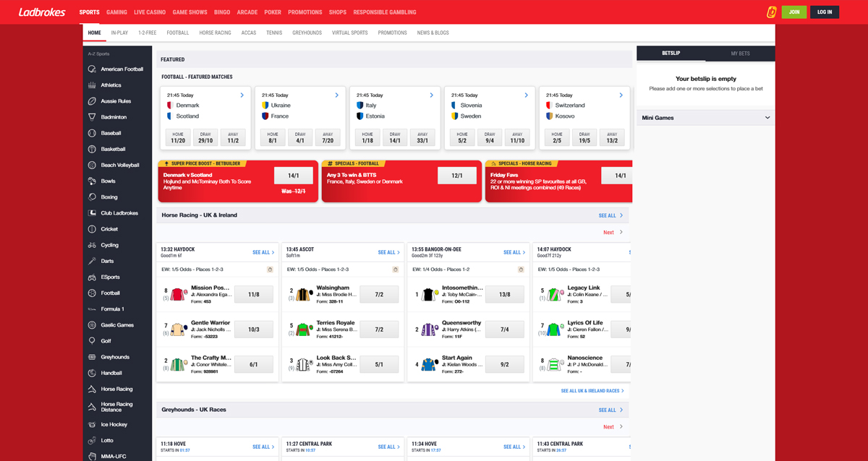This screenshot has width=868, height=461.
Task: Select the Formula 1 icon
Action: pos(92,309)
